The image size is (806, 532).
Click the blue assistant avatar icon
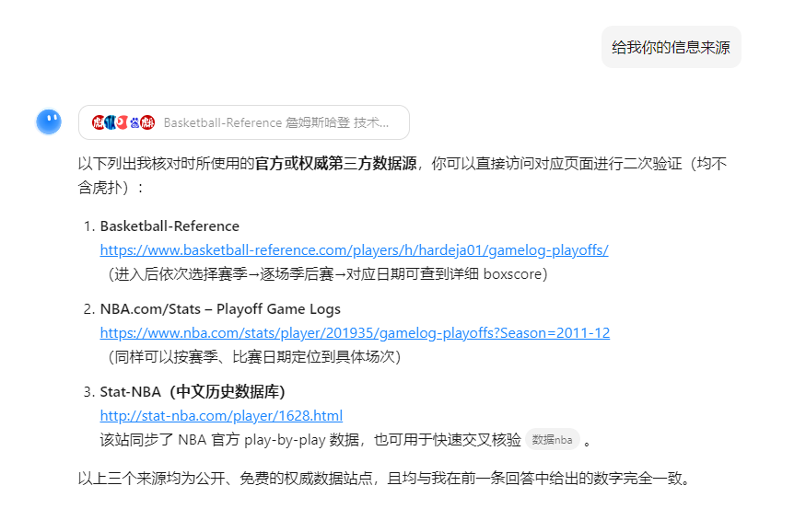click(49, 122)
